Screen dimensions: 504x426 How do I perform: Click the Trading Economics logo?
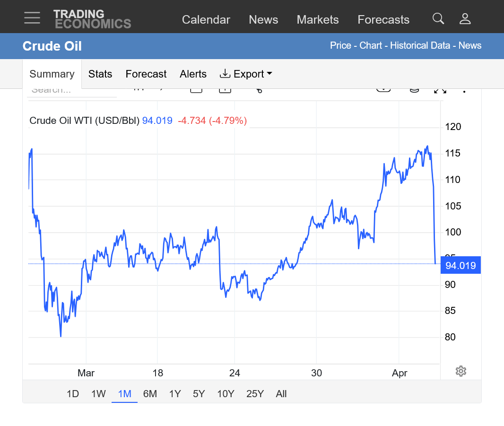click(92, 19)
